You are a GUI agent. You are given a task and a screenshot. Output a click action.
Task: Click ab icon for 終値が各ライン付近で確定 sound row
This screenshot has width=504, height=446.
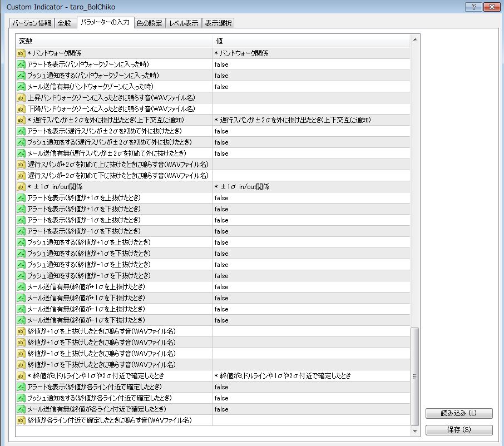(21, 420)
